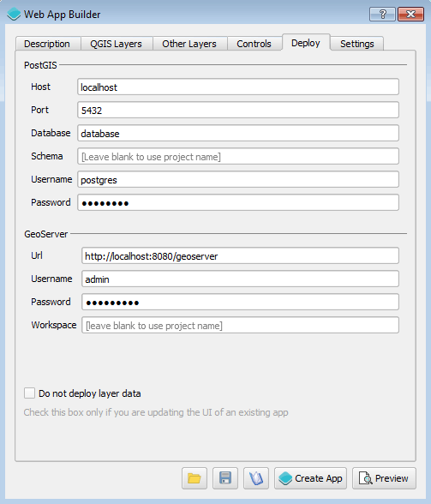Click the GeoServer Username field with admin
Image resolution: width=431 pixels, height=504 pixels.
[x=241, y=279]
